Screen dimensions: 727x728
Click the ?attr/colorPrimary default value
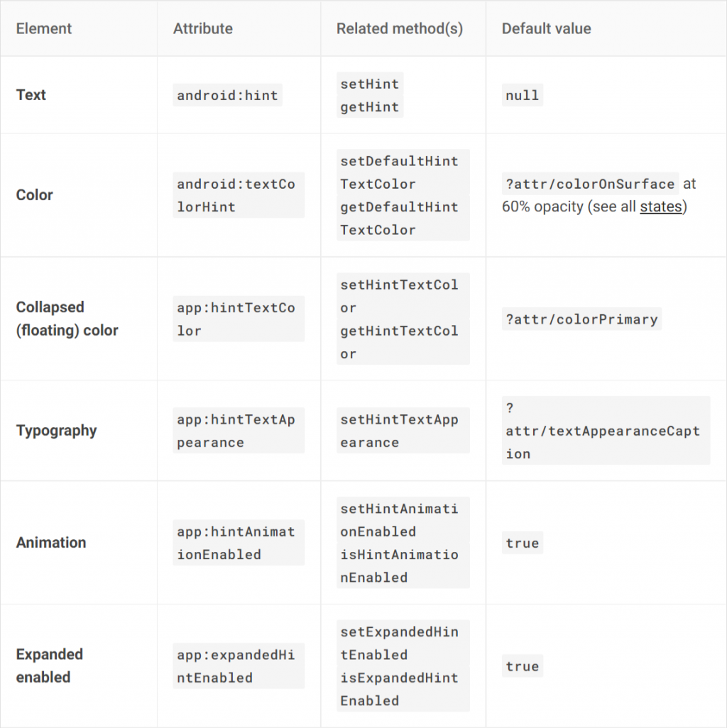coord(581,319)
